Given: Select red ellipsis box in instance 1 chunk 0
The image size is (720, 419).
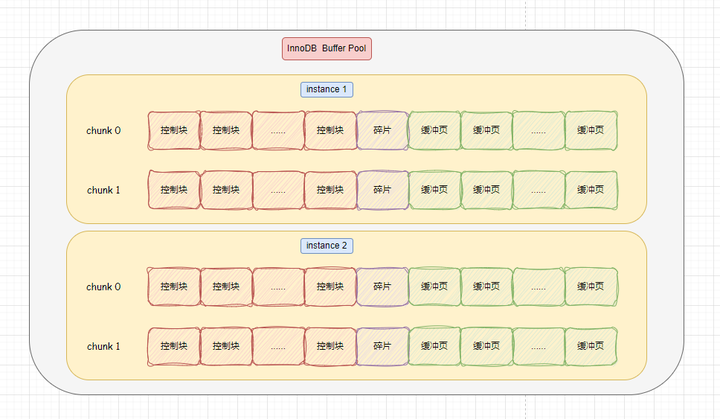Looking at the screenshot, I should click(x=278, y=130).
